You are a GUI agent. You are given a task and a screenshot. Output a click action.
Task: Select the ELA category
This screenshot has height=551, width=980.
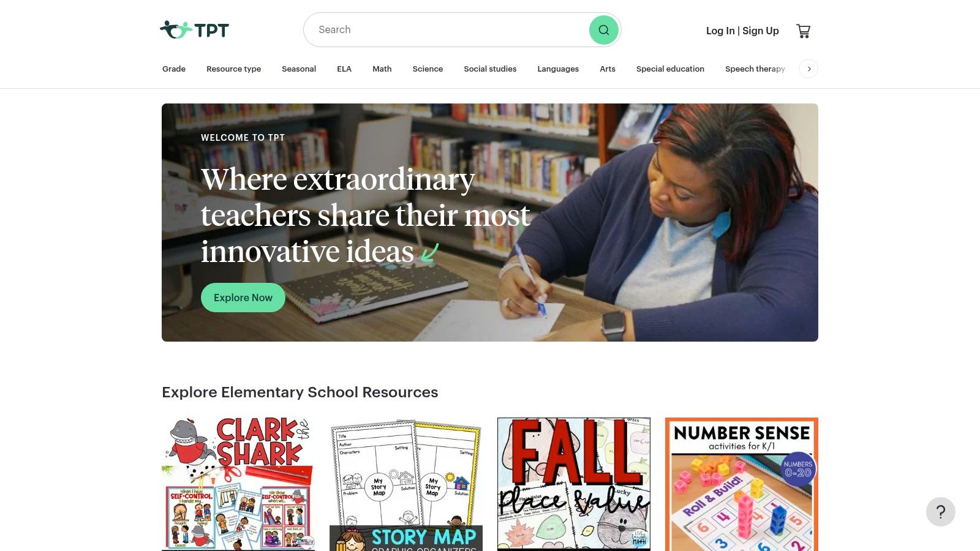[x=344, y=69]
